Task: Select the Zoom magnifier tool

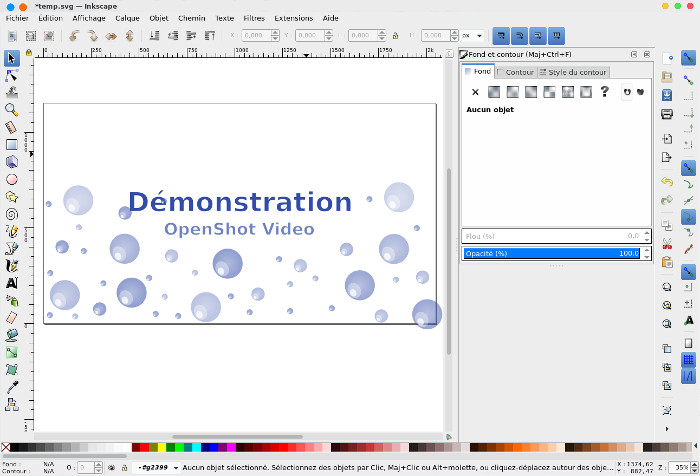Action: 12,110
